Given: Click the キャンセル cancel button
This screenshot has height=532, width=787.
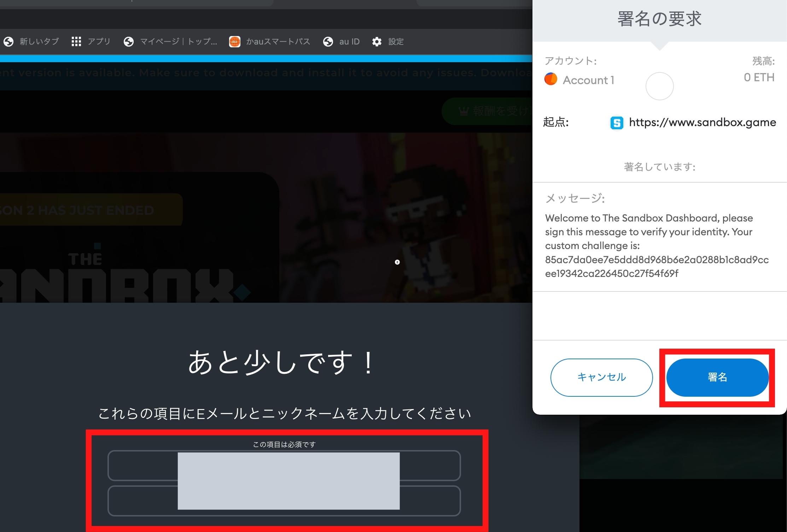Looking at the screenshot, I should pos(601,377).
